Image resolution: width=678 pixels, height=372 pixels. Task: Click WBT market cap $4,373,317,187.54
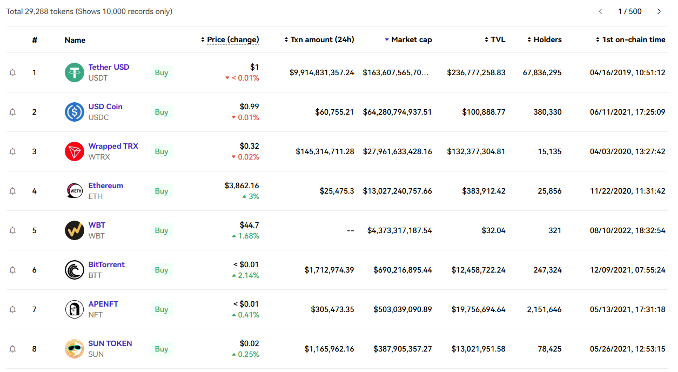[x=400, y=231]
